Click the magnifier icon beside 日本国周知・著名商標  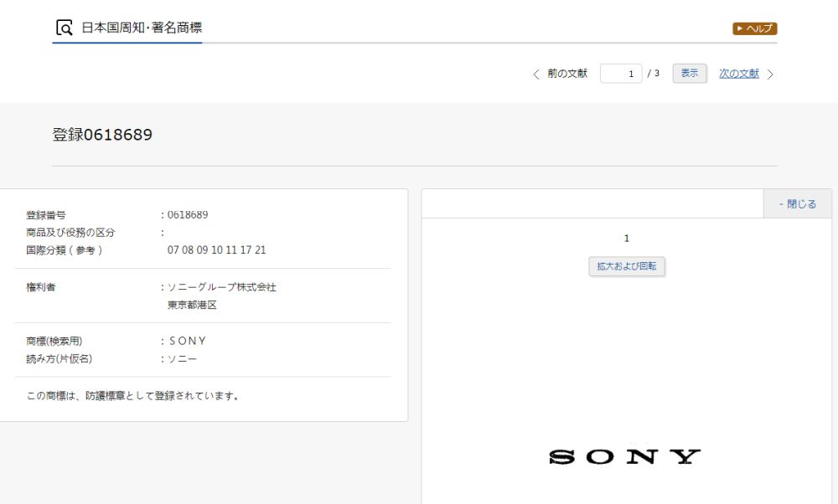click(64, 28)
